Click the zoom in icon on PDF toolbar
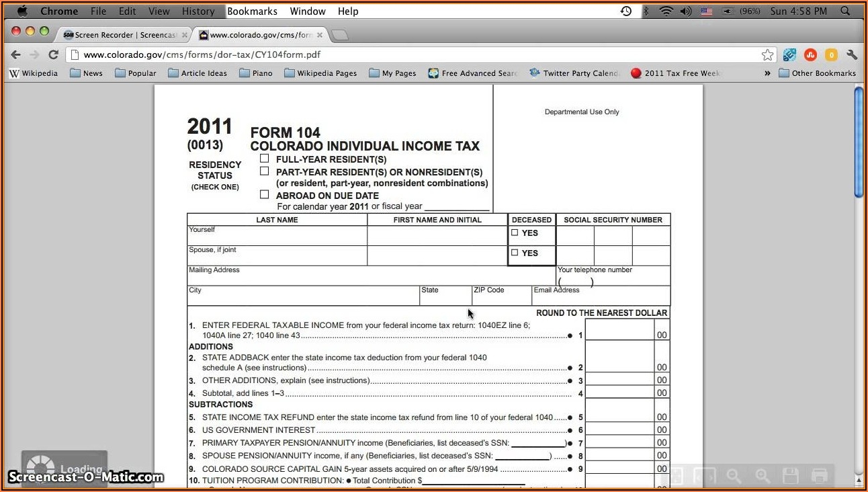 point(762,475)
